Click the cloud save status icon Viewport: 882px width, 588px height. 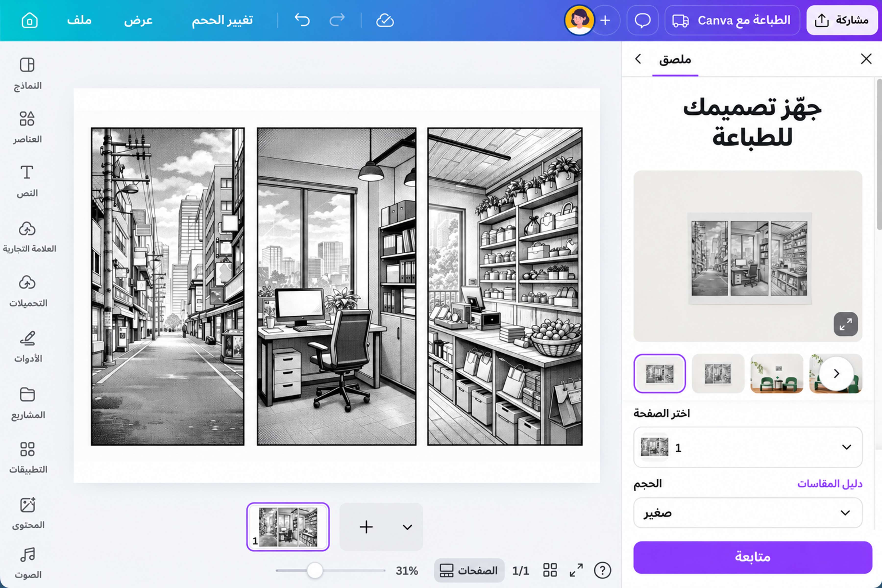click(x=385, y=20)
